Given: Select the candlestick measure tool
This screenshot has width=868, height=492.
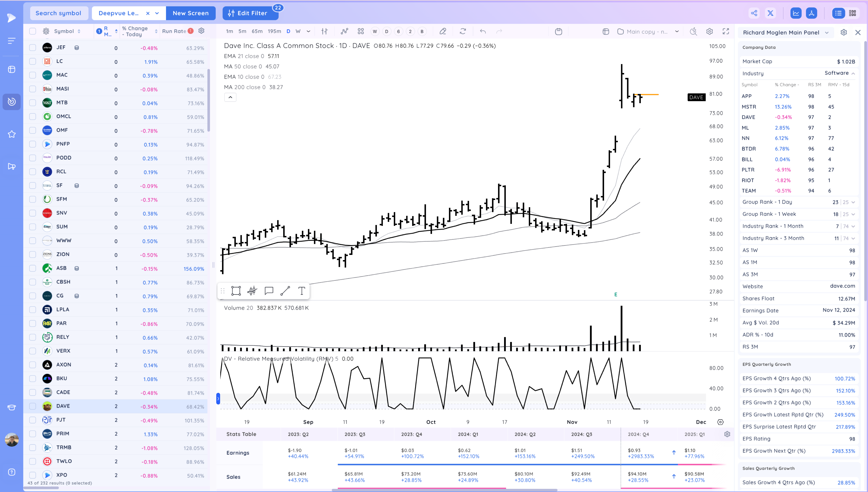Looking at the screenshot, I should tap(252, 291).
